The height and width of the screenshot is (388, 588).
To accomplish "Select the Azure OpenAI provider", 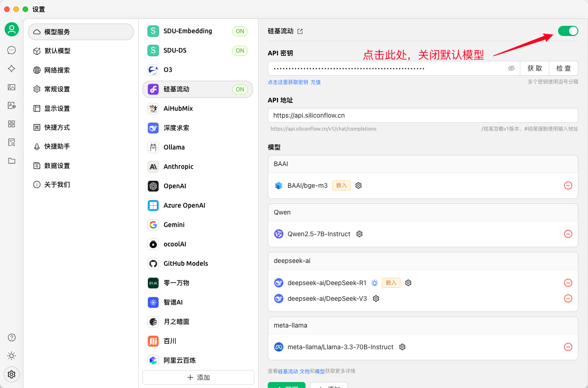I will [x=198, y=205].
